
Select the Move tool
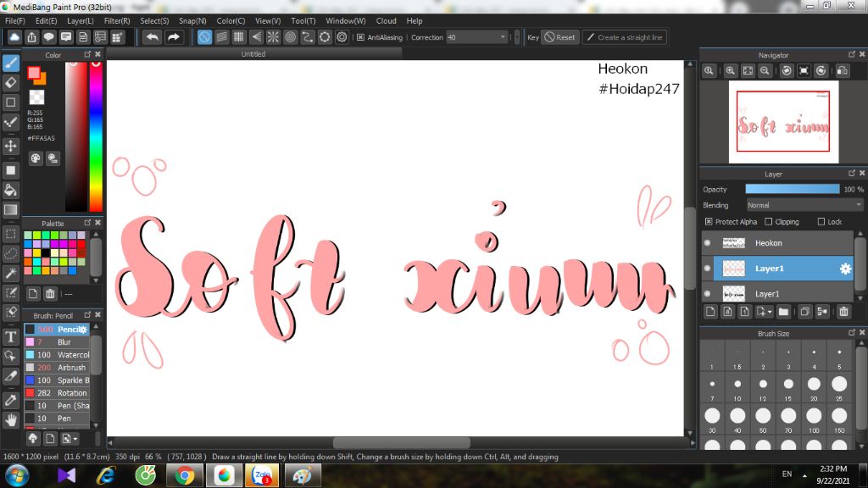pyautogui.click(x=10, y=146)
